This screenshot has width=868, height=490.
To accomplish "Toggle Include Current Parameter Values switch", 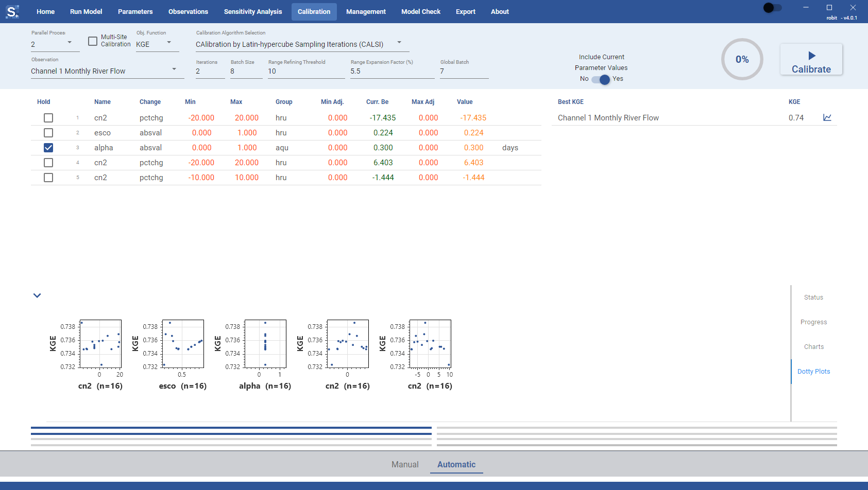I will point(601,79).
